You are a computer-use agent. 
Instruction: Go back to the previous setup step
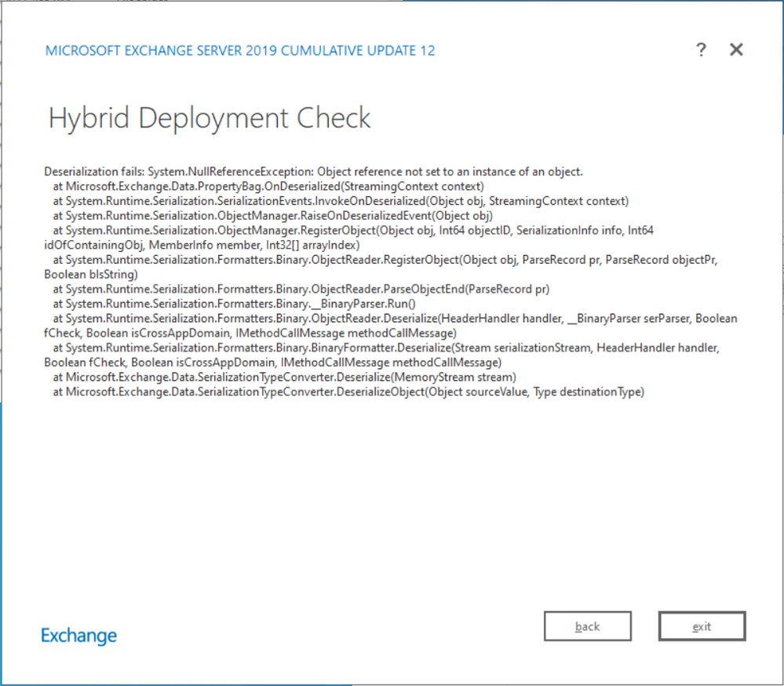pos(588,626)
